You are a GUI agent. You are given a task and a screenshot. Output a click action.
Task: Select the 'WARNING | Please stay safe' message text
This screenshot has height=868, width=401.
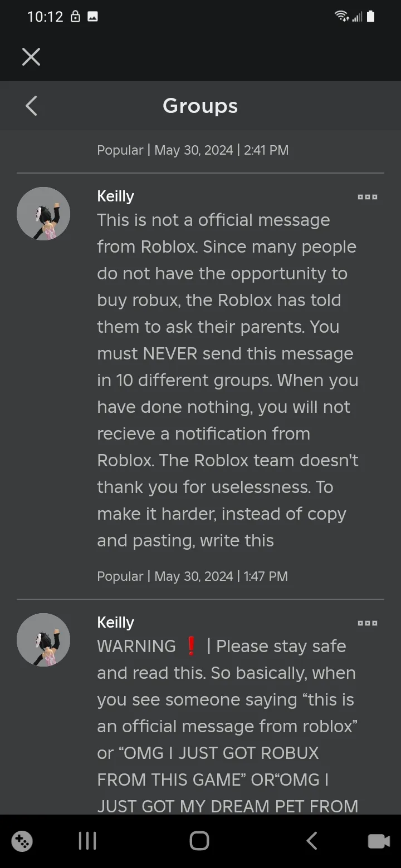click(x=227, y=726)
